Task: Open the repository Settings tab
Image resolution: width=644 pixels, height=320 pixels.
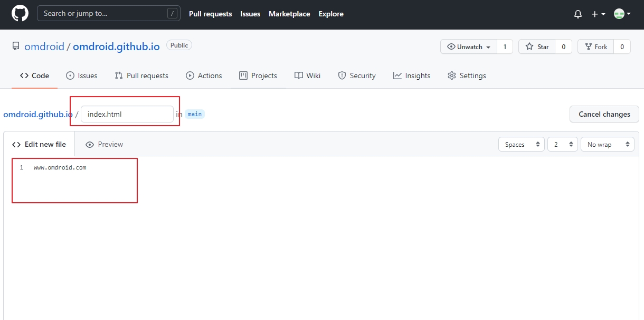Action: point(467,76)
